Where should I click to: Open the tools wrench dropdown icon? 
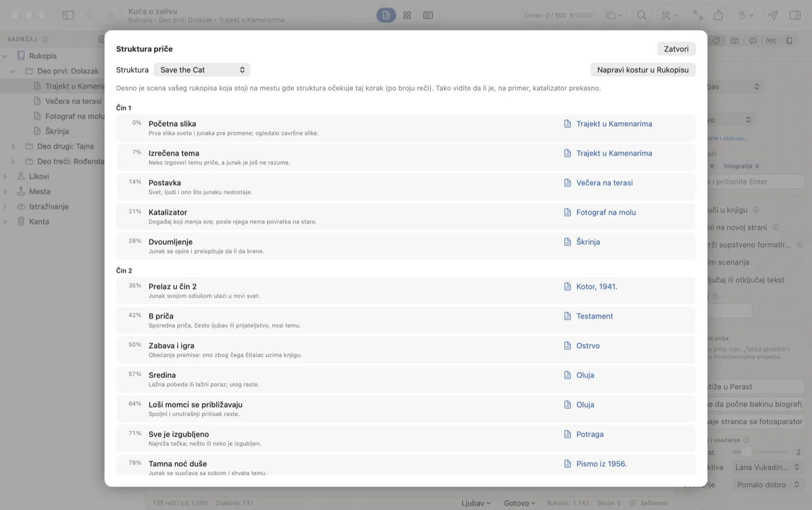click(670, 15)
